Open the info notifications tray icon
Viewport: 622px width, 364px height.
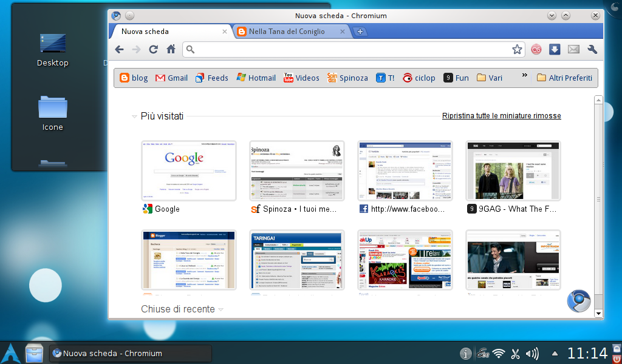[x=466, y=353]
